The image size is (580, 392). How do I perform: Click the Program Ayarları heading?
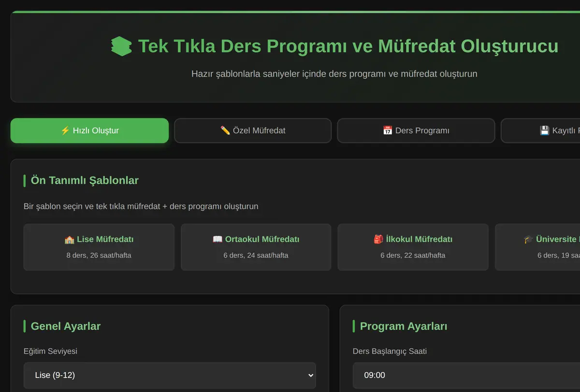click(x=404, y=326)
